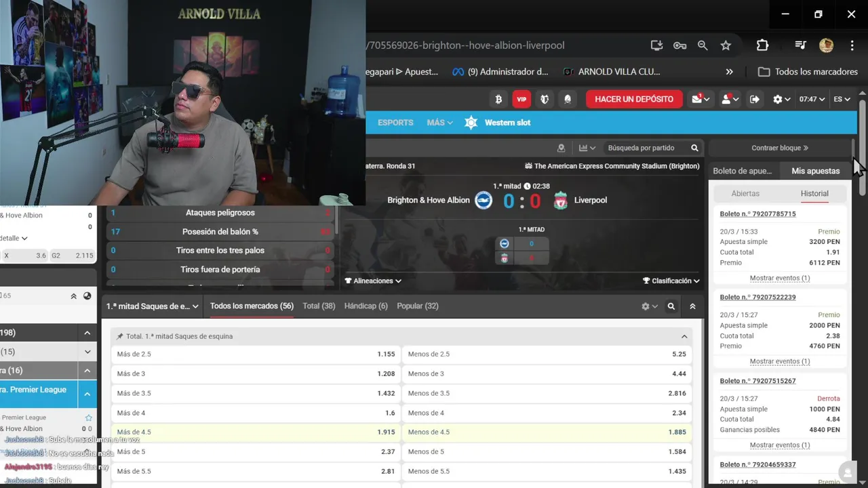Collapse all markets with double-chevron icon
This screenshot has height=488, width=868.
click(x=692, y=306)
